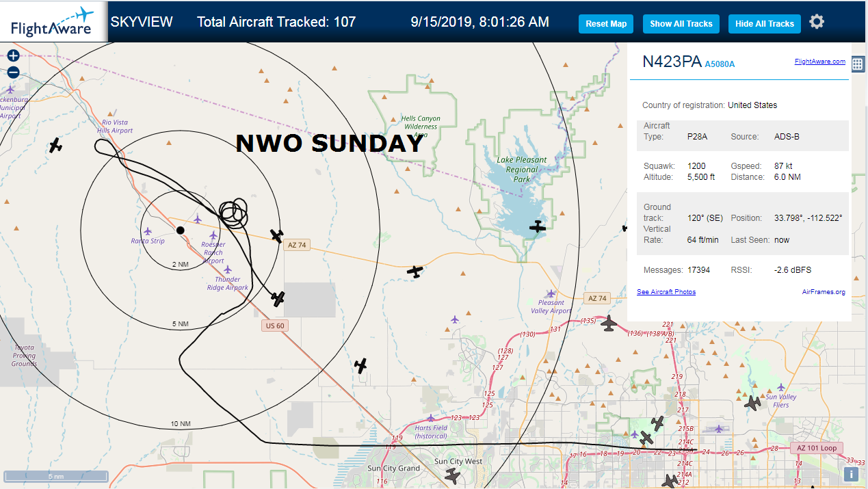The height and width of the screenshot is (489, 868).
Task: Click the N423PA callsign heading
Action: (672, 62)
